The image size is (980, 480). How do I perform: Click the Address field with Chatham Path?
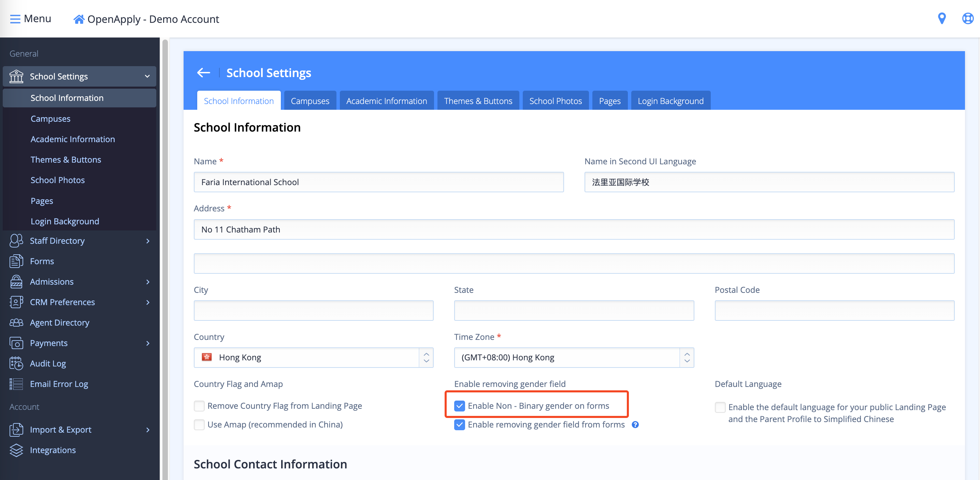[x=574, y=229]
